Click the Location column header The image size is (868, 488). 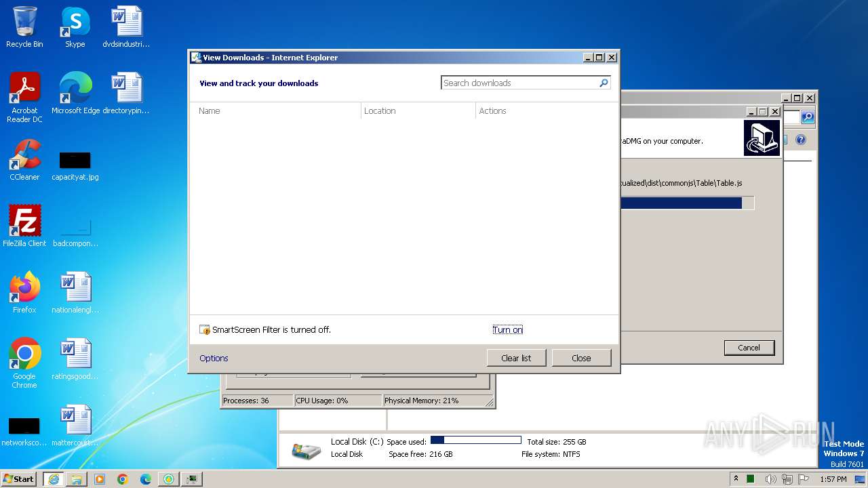coord(418,111)
